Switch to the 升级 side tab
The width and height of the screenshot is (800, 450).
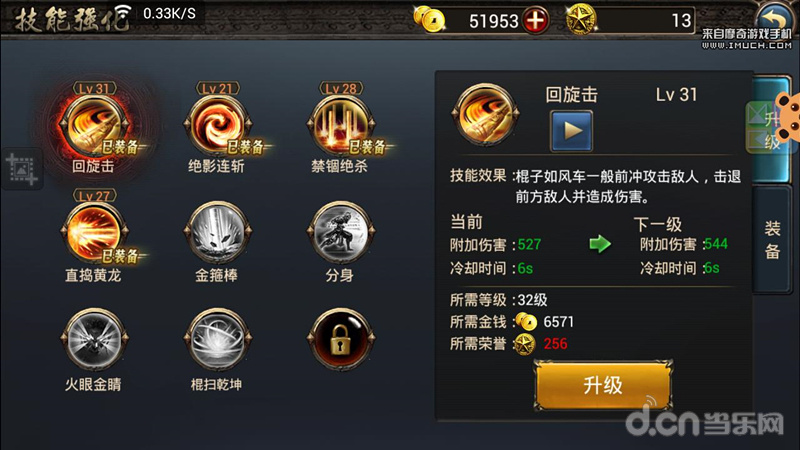(x=770, y=129)
